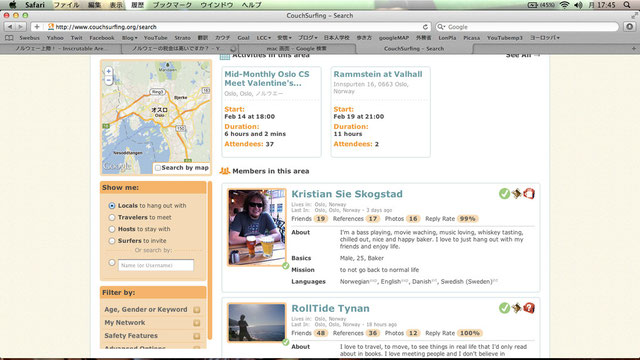
Task: Switch to the mac 画面 Google 検索 tab
Action: click(x=297, y=49)
